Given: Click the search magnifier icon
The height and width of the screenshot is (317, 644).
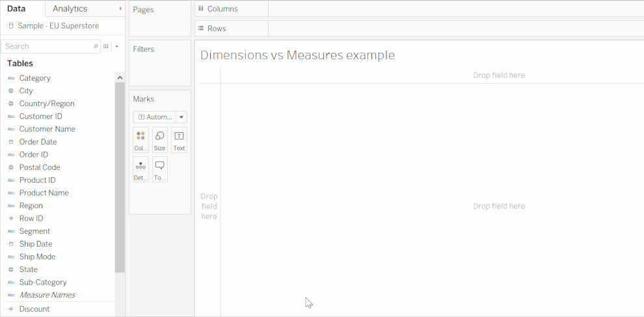Looking at the screenshot, I should (x=96, y=46).
